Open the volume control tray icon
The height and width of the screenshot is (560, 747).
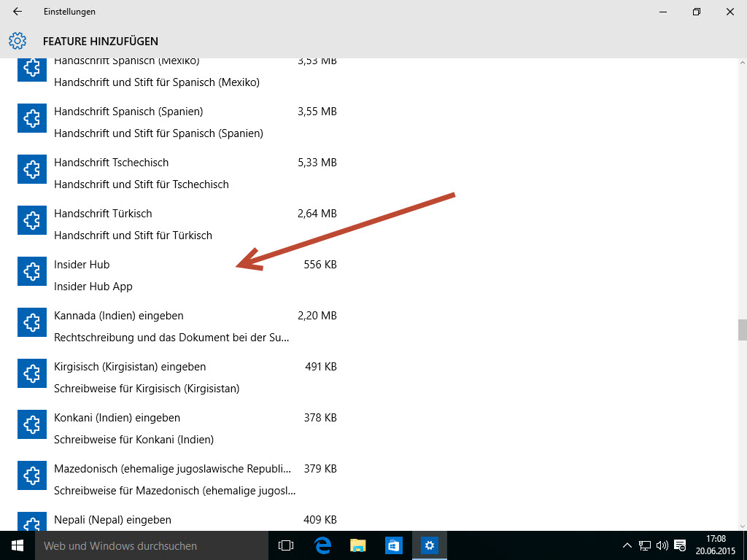click(x=662, y=545)
